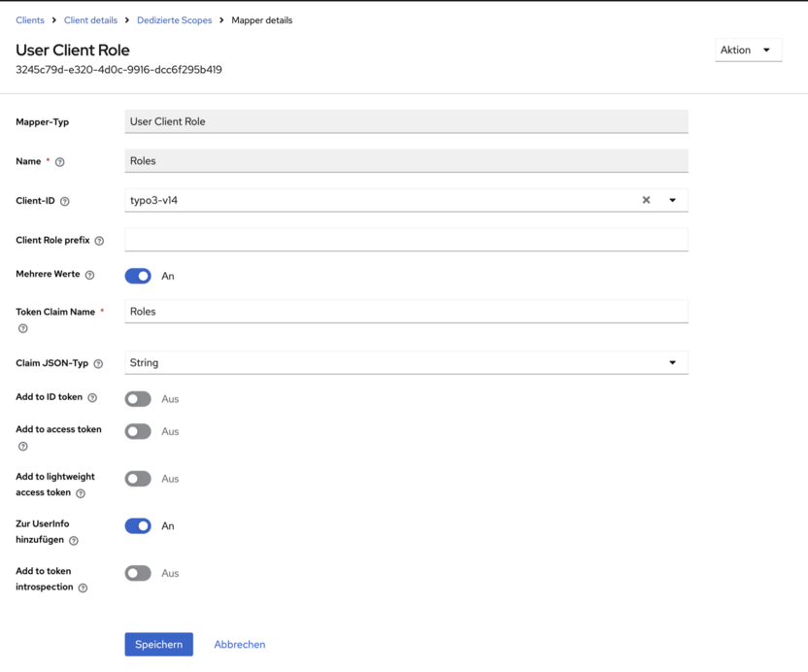Enable Add to token introspection switch
Image resolution: width=808 pixels, height=672 pixels.
138,573
